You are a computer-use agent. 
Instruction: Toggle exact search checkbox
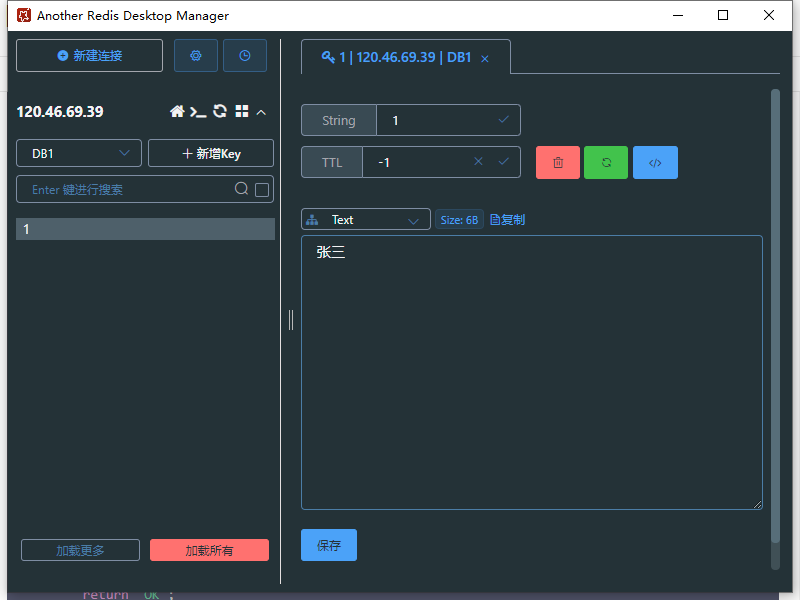262,190
